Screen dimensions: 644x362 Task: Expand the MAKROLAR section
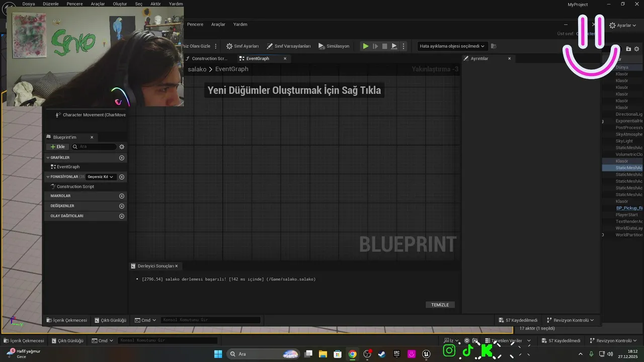pos(60,196)
